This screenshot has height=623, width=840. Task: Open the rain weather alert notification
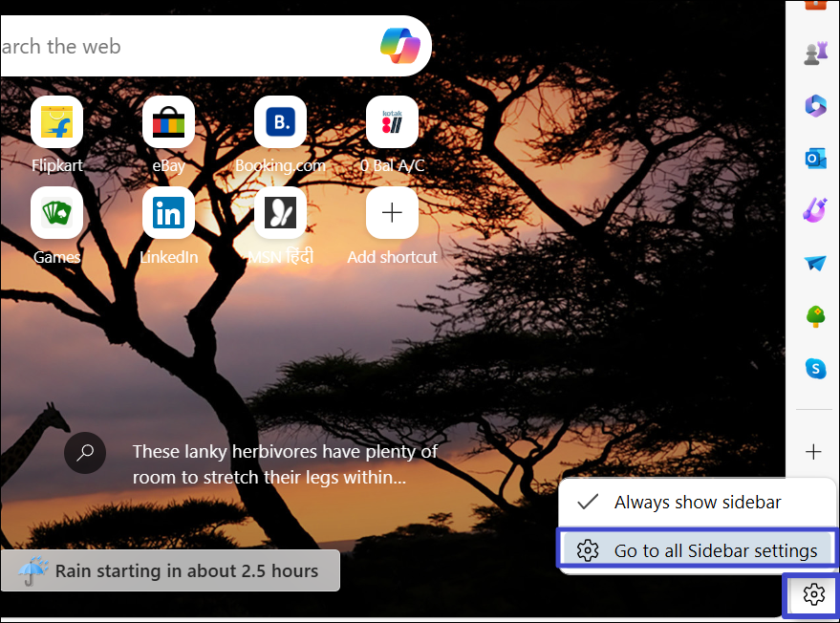(x=170, y=571)
